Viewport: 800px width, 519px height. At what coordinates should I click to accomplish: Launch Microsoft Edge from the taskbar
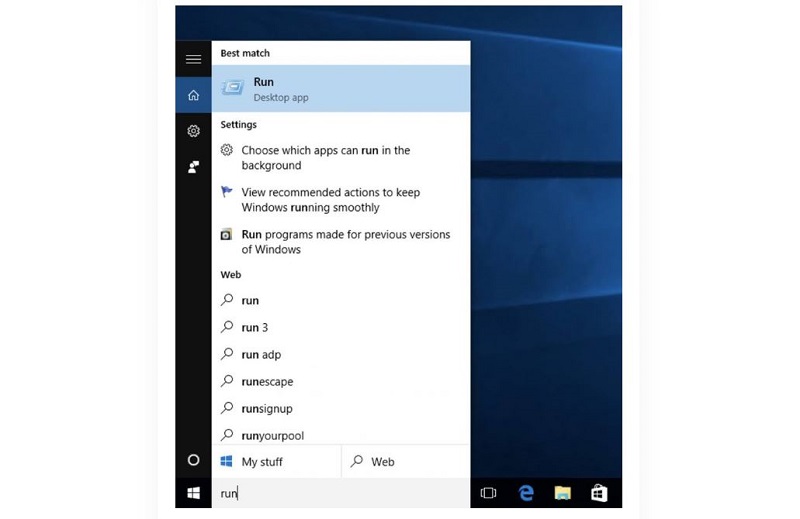(x=526, y=493)
